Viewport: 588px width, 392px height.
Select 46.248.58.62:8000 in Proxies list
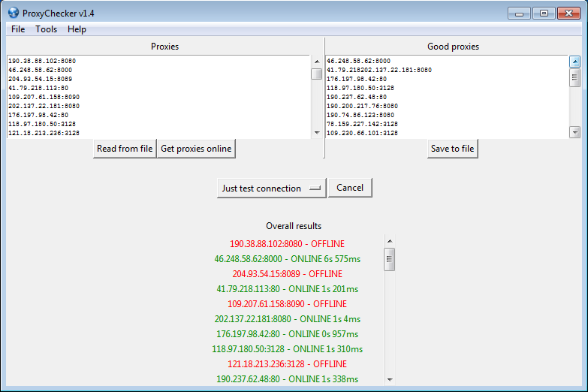click(40, 70)
